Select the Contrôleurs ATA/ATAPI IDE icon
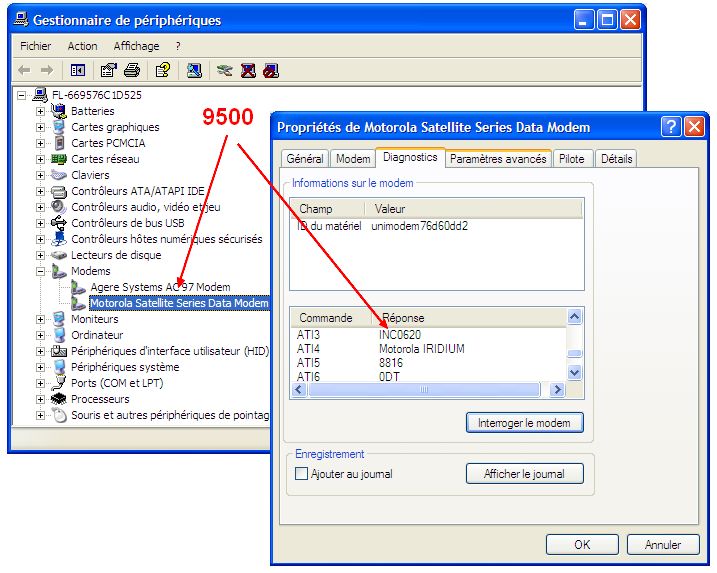 coord(59,191)
